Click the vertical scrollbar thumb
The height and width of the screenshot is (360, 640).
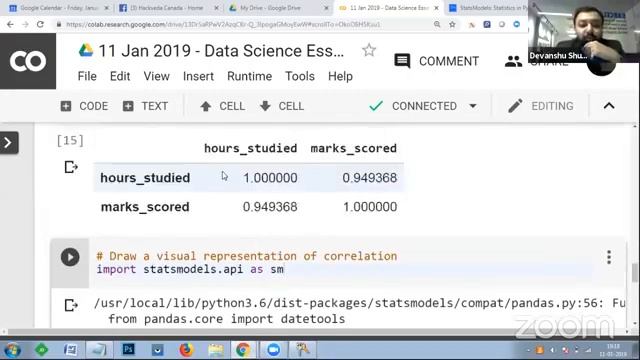[x=635, y=272]
